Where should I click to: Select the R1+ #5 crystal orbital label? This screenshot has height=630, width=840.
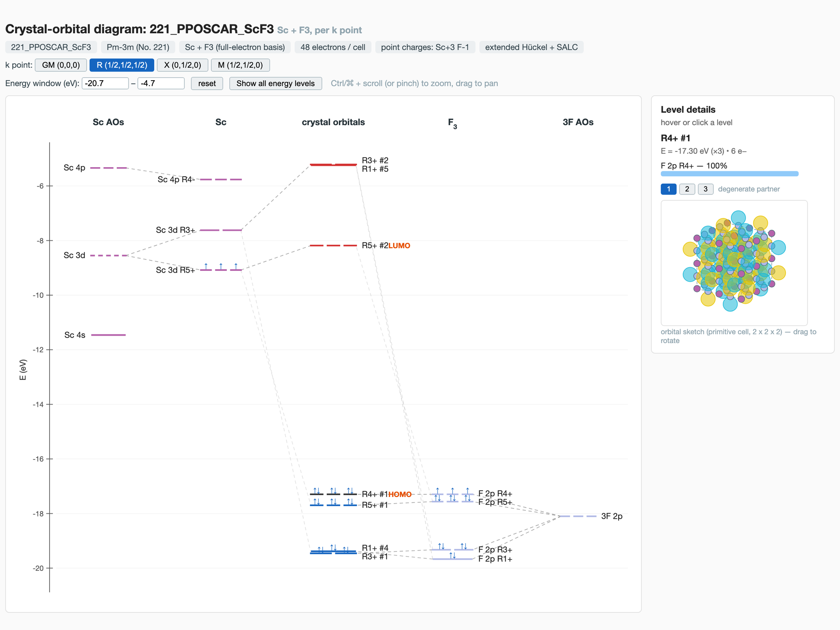(375, 169)
